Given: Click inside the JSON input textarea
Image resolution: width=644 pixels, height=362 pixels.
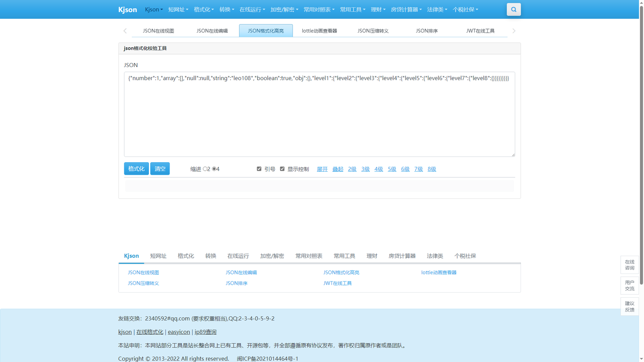Looking at the screenshot, I should [319, 114].
